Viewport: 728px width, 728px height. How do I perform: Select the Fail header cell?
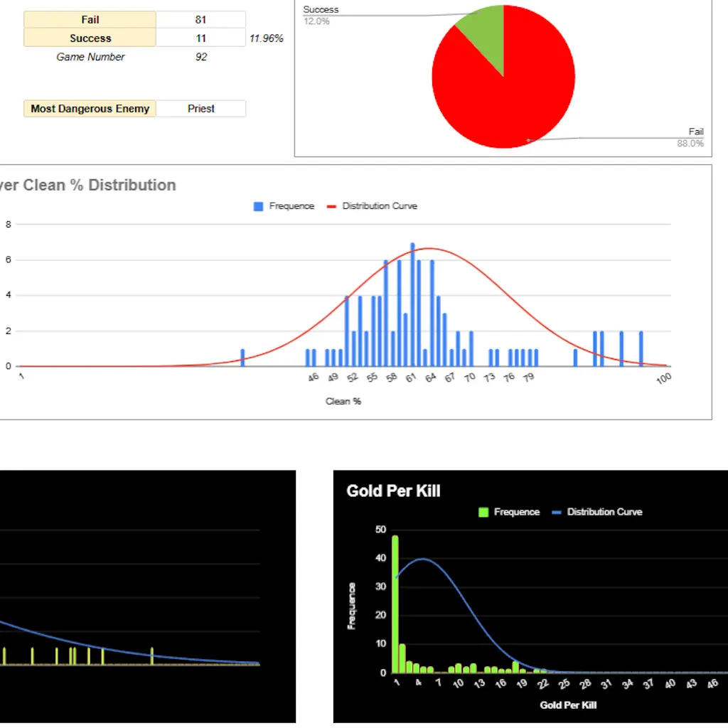pos(90,20)
